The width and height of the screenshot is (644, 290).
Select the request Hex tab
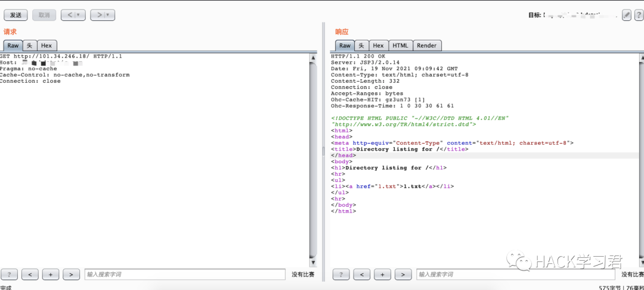[47, 45]
